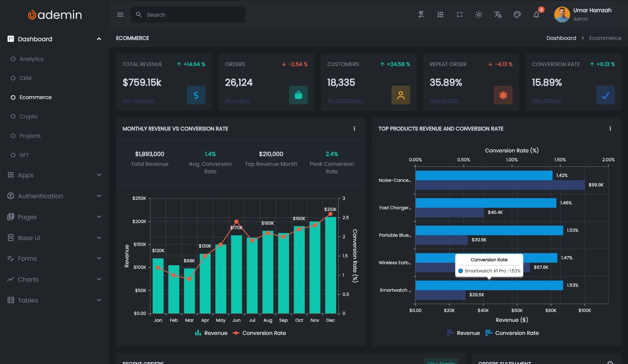The image size is (628, 364).
Task: Open the apps grid icon
Action: (x=440, y=15)
